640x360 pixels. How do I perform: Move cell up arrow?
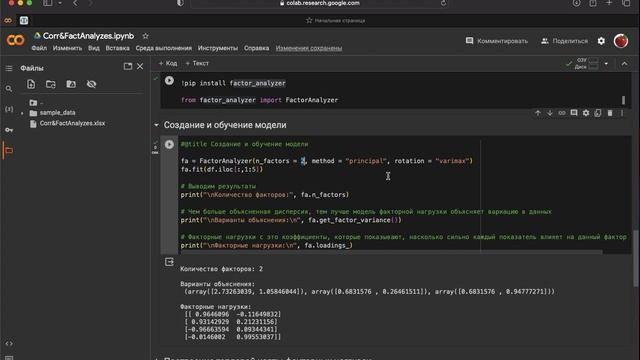coord(538,113)
